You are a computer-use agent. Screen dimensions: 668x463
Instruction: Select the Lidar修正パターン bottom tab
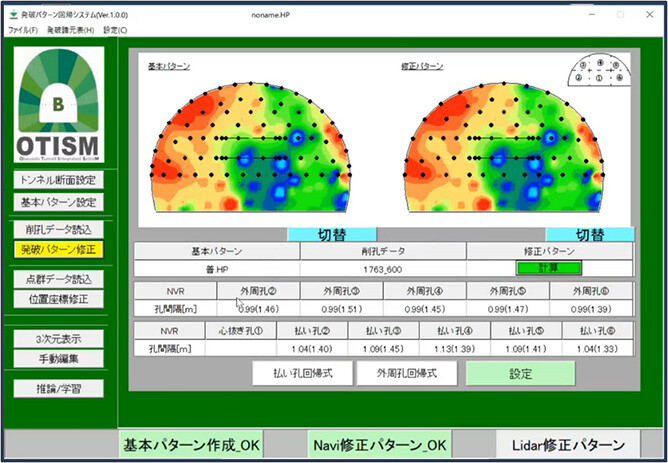(566, 445)
